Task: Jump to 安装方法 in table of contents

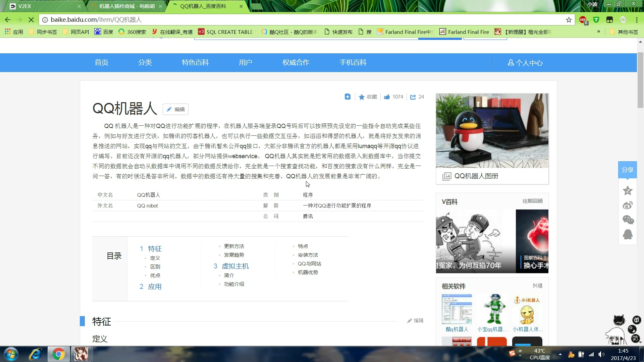Action: 308,255
